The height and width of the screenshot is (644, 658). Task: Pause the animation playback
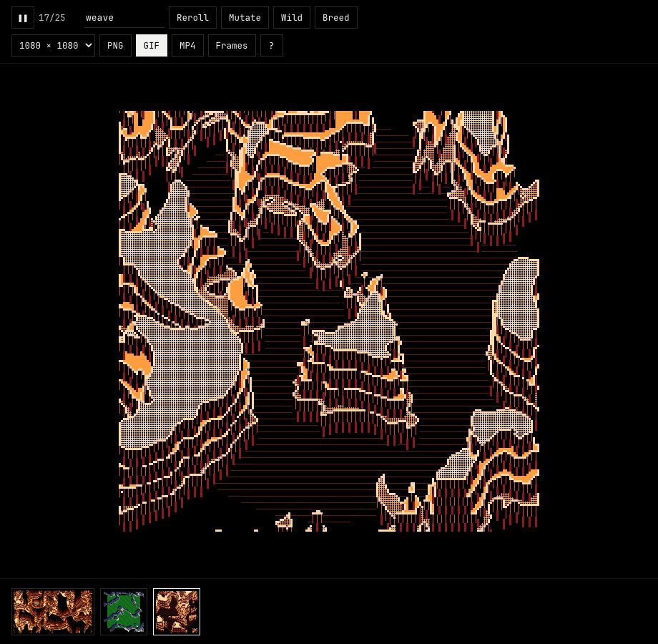click(x=23, y=18)
